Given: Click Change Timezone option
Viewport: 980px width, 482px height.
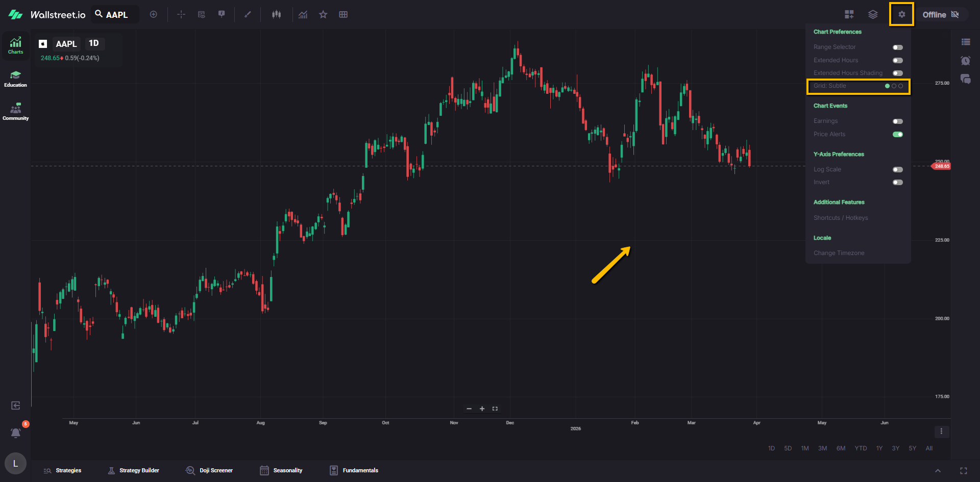Looking at the screenshot, I should tap(839, 253).
